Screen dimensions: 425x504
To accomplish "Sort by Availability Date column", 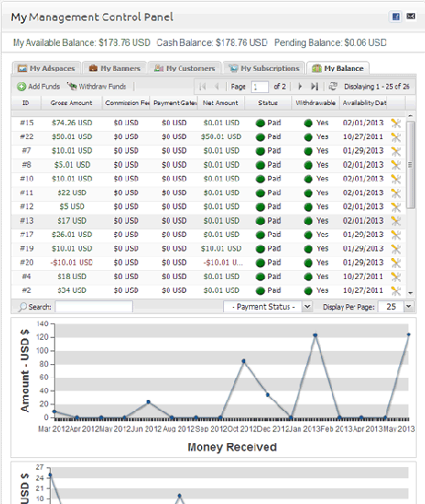I will coord(364,103).
